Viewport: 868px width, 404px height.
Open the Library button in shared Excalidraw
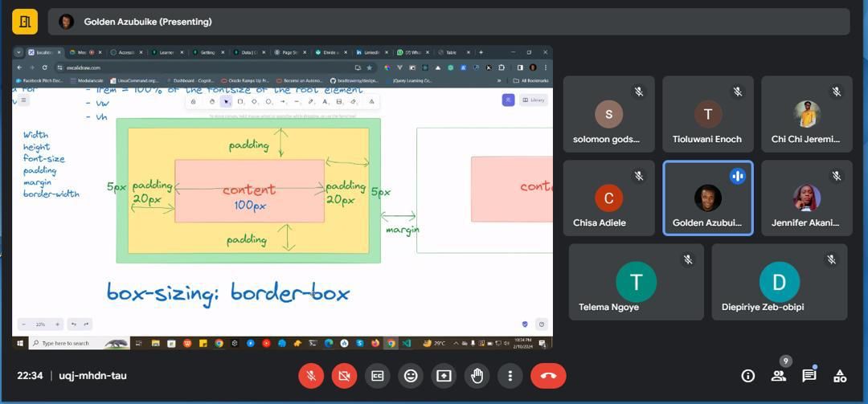pyautogui.click(x=534, y=100)
